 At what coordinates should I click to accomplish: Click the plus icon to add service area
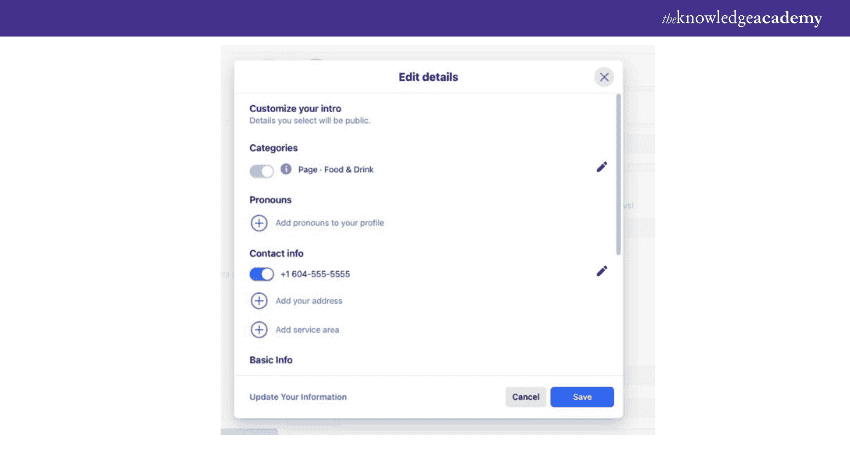(259, 329)
